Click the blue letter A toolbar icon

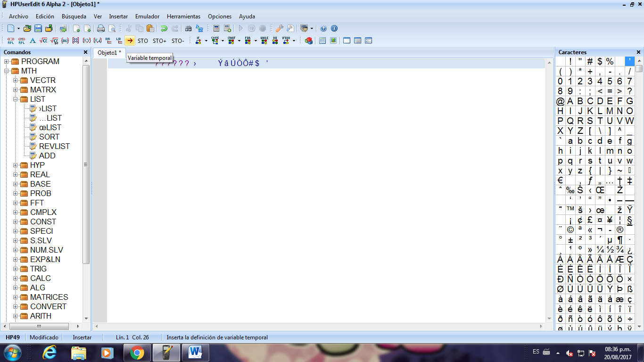[x=33, y=41]
